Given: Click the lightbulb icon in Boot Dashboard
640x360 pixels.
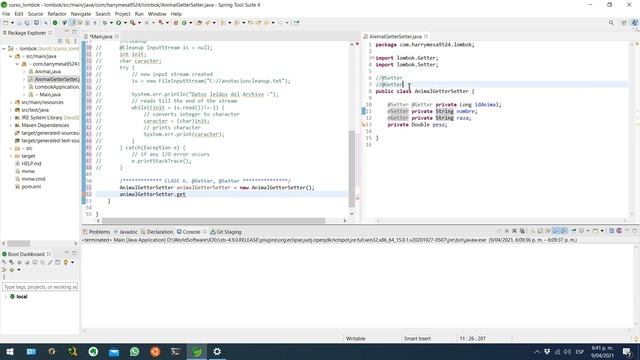Looking at the screenshot, I should point(65,262).
